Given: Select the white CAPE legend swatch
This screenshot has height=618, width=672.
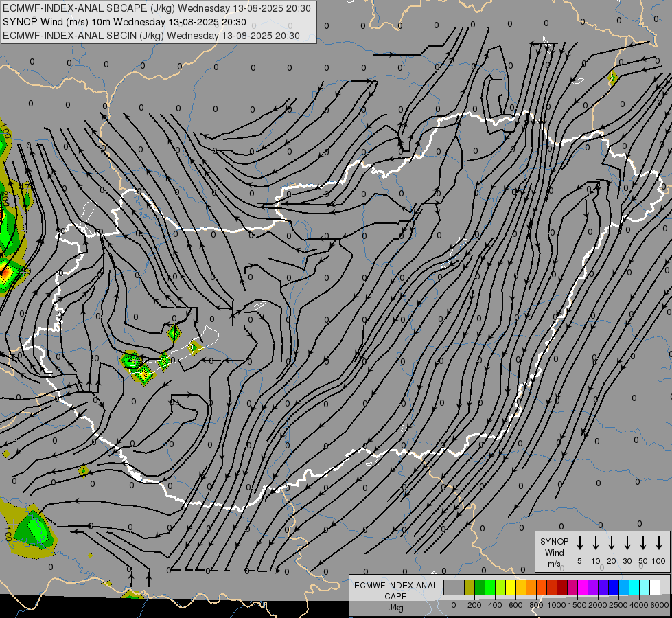Looking at the screenshot, I should tap(655, 587).
